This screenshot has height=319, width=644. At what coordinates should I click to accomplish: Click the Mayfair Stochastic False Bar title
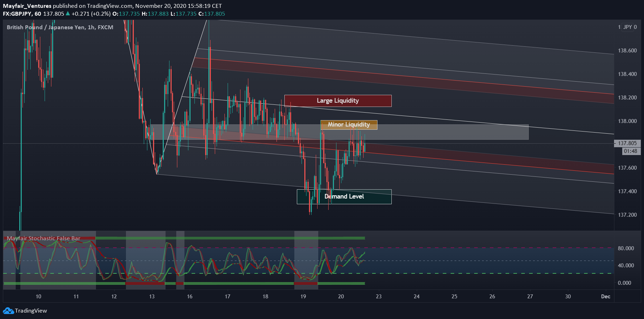tap(44, 238)
